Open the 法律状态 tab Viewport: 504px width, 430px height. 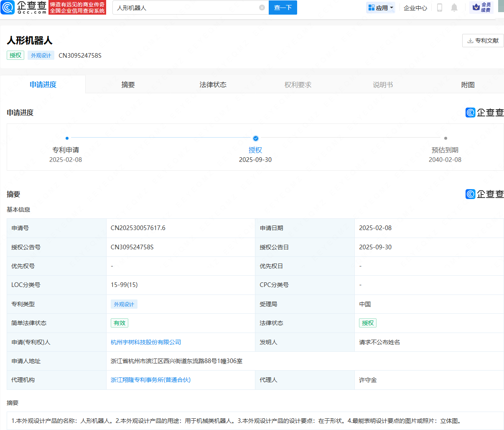tap(213, 84)
